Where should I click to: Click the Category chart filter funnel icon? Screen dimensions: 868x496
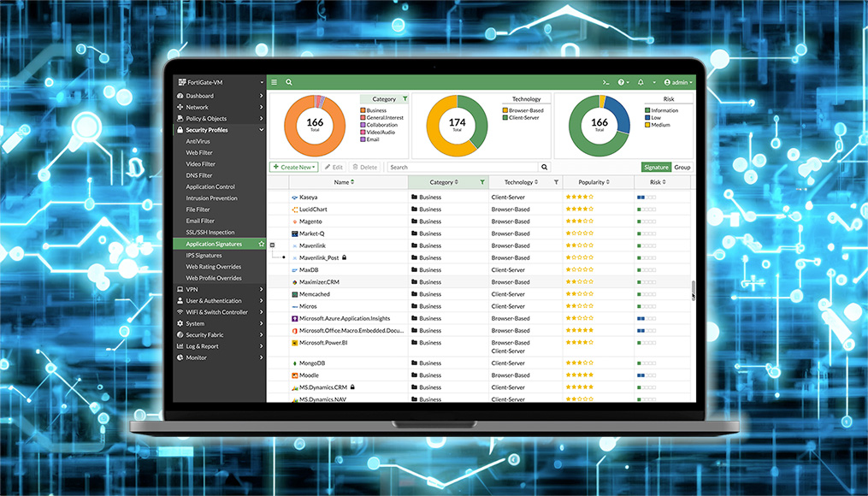click(x=404, y=98)
